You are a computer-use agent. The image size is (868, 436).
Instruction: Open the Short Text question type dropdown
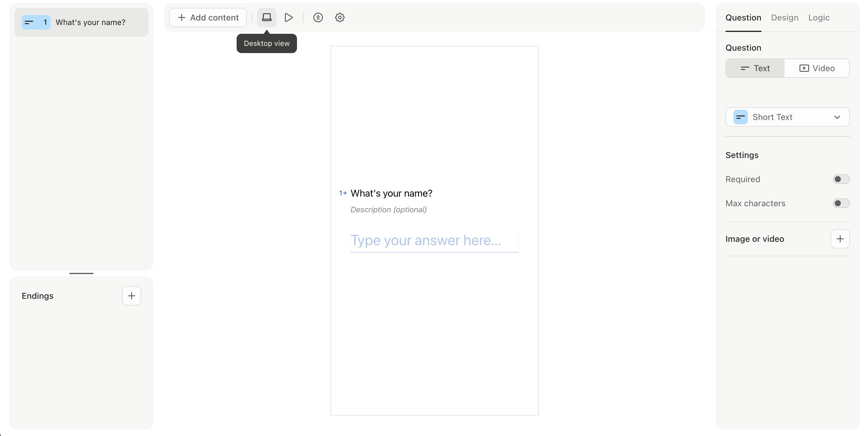click(x=787, y=117)
